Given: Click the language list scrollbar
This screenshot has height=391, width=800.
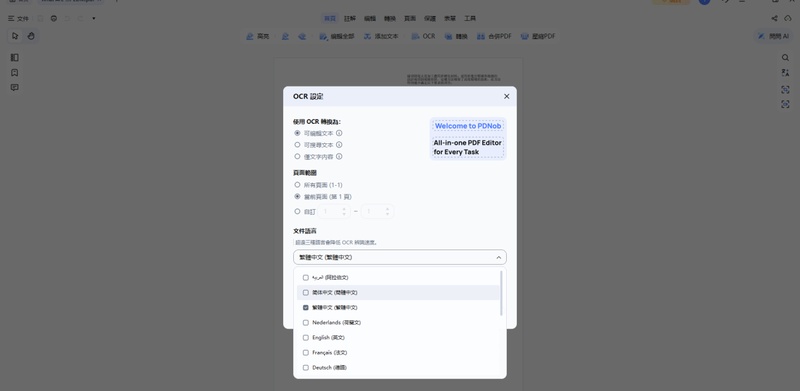Looking at the screenshot, I should pyautogui.click(x=501, y=293).
